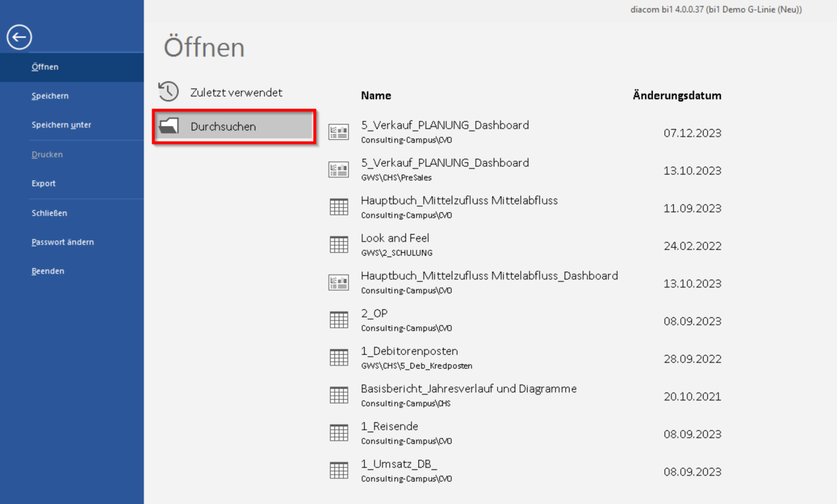Click the Änderungsdatum column header
The image size is (837, 504).
pos(677,95)
